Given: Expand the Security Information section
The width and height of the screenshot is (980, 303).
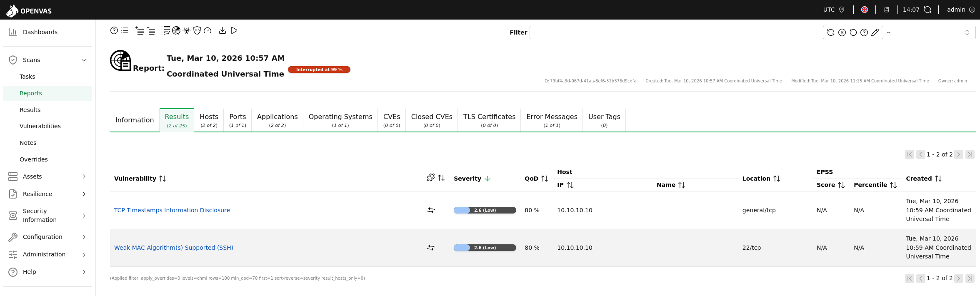Looking at the screenshot, I should (84, 216).
